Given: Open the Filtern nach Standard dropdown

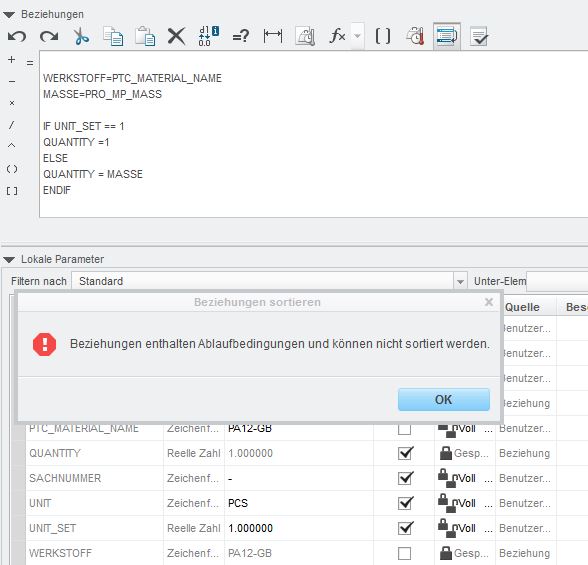Looking at the screenshot, I should (x=460, y=281).
